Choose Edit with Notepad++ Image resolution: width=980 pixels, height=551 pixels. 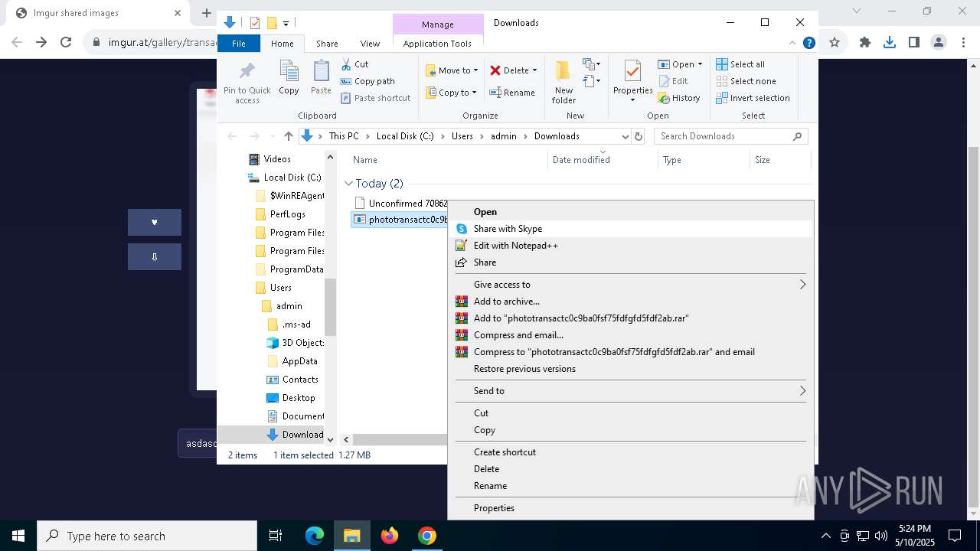(x=630, y=246)
